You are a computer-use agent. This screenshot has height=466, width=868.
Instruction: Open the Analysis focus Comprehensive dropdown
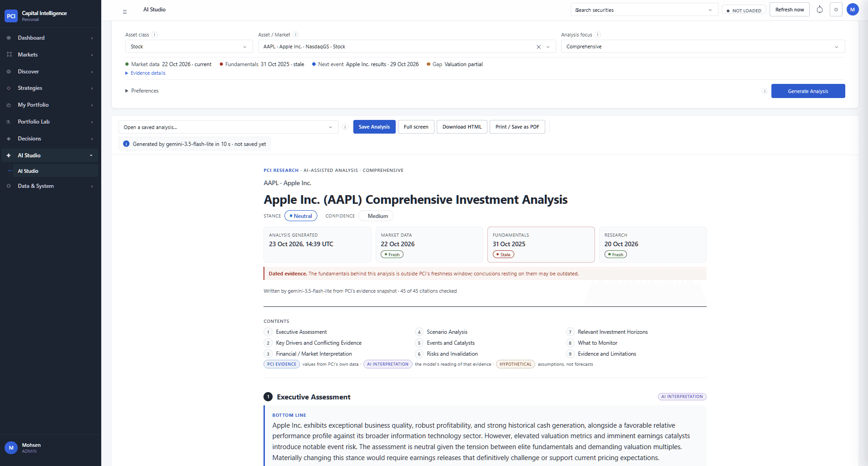[703, 47]
